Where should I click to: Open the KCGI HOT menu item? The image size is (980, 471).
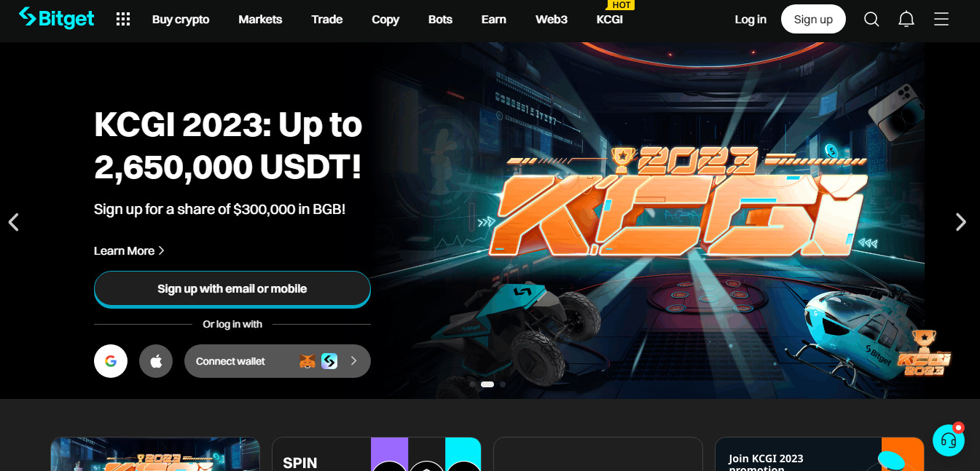(610, 20)
